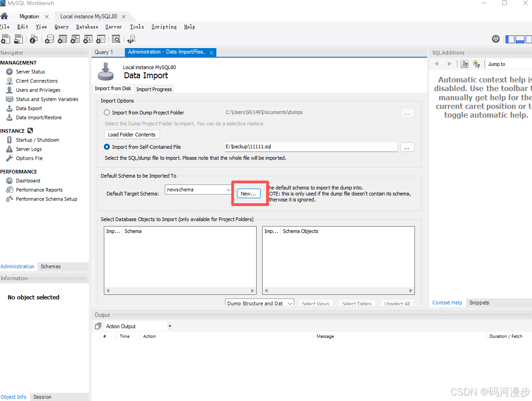Get context help for caret position
This screenshot has width=532, height=401.
(465, 64)
